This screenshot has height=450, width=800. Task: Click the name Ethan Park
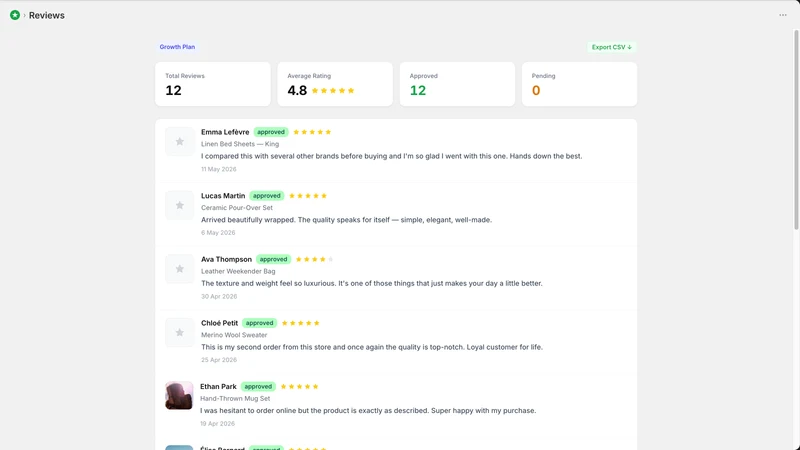click(218, 387)
